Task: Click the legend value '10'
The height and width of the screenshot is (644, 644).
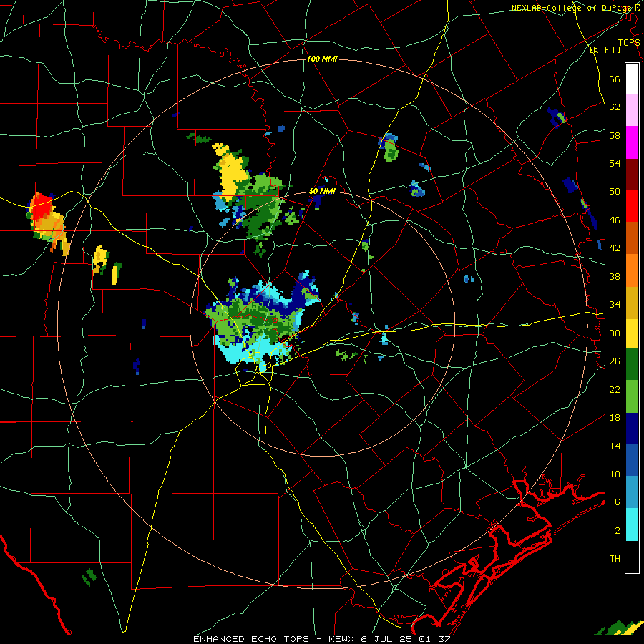Action: click(615, 474)
